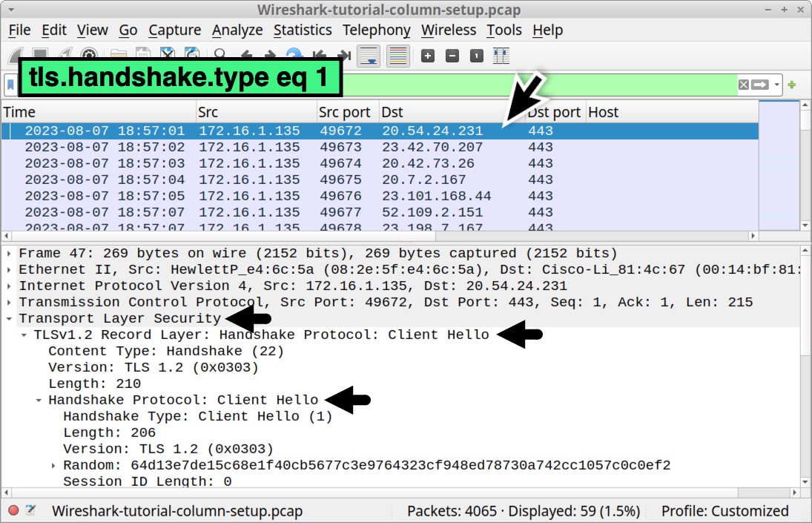Open the View menu
The image size is (812, 523).
[93, 30]
